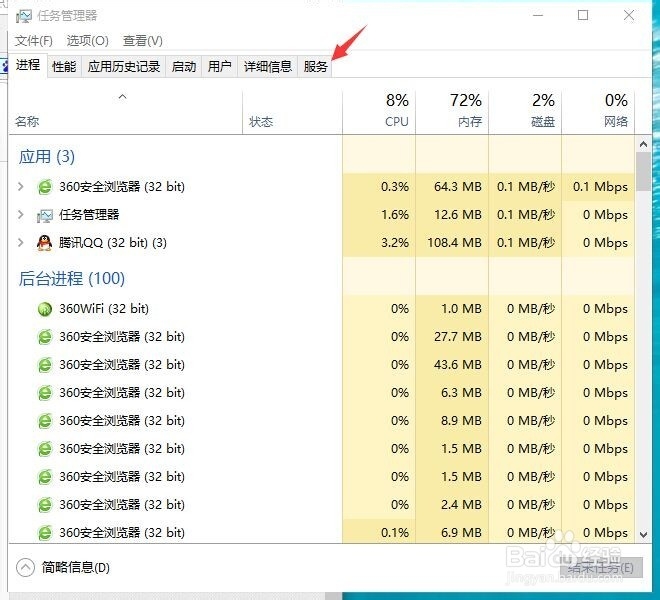Sort by the 2% 磁盘 column header
This screenshot has width=660, height=600.
click(525, 112)
